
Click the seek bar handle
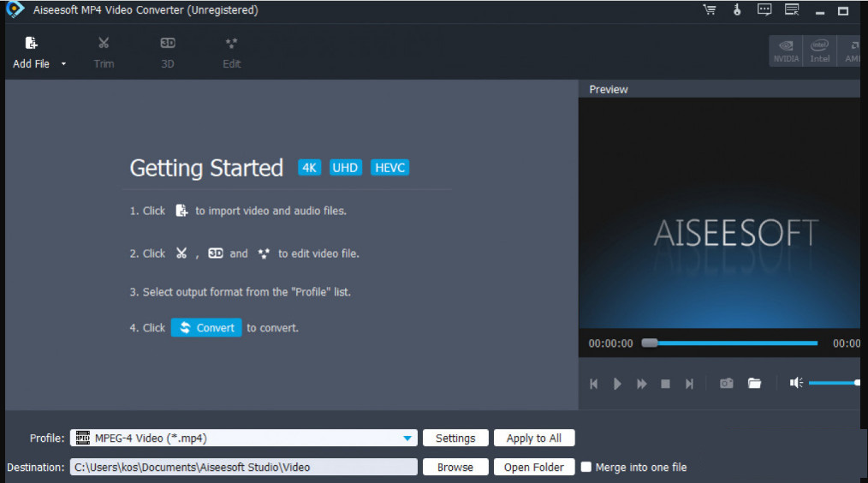click(650, 343)
